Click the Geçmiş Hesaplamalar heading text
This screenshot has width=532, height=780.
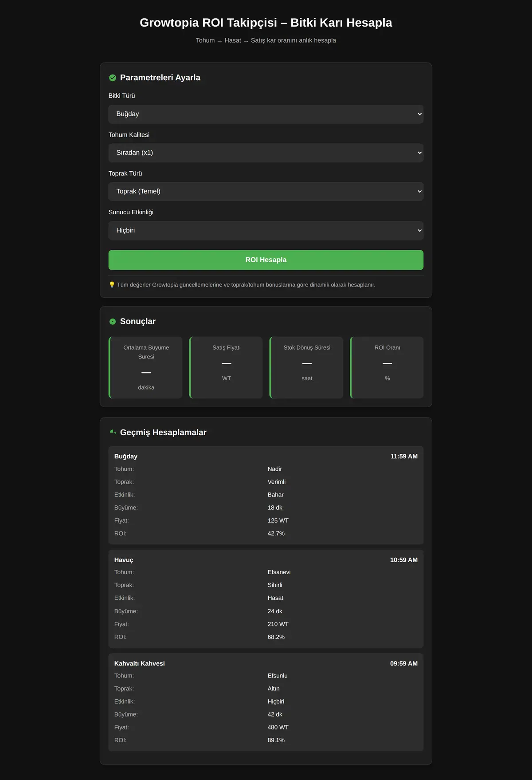[x=163, y=433]
